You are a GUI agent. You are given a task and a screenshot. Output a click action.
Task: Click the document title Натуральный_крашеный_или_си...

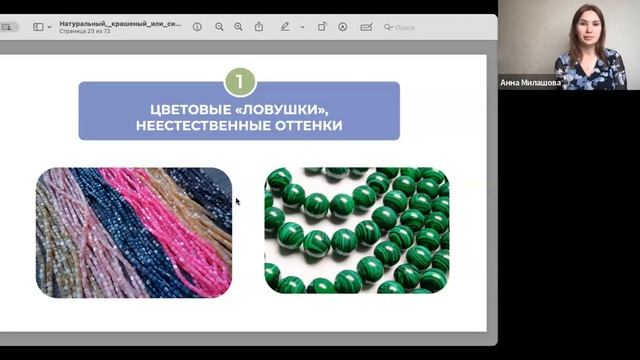[x=120, y=24]
